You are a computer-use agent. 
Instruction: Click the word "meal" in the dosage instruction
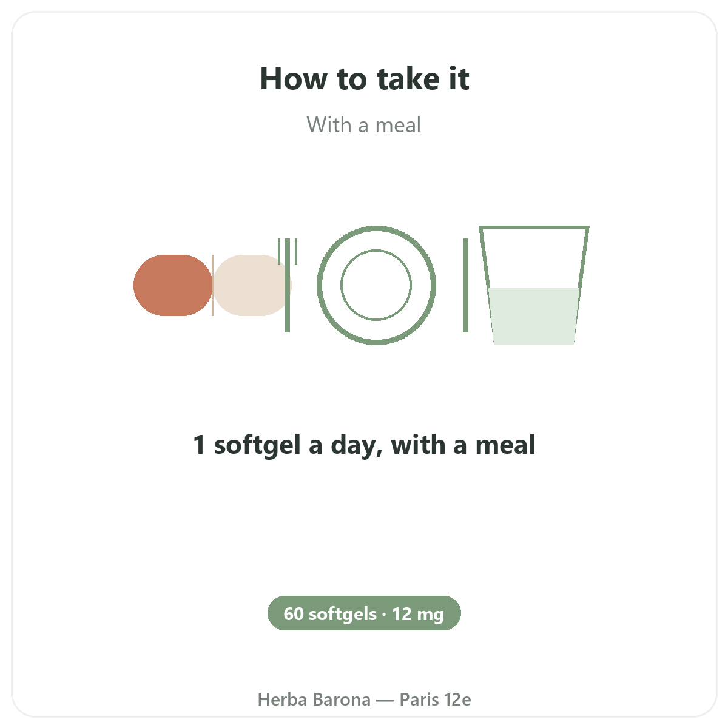pyautogui.click(x=505, y=445)
